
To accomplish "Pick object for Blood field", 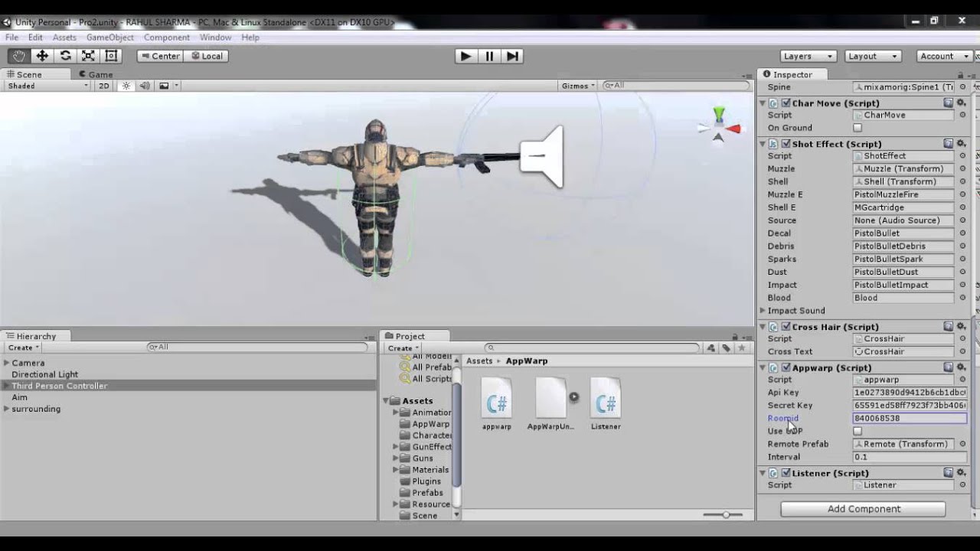I will 962,298.
